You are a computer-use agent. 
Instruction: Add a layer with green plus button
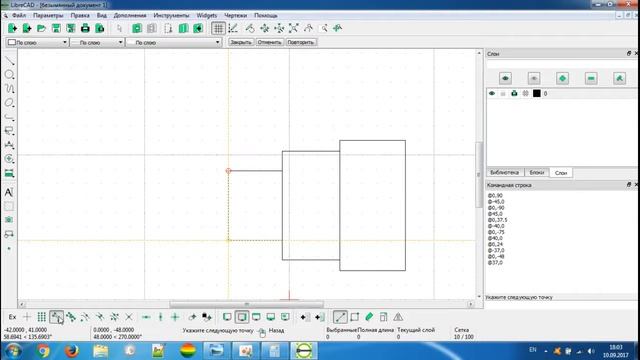562,78
